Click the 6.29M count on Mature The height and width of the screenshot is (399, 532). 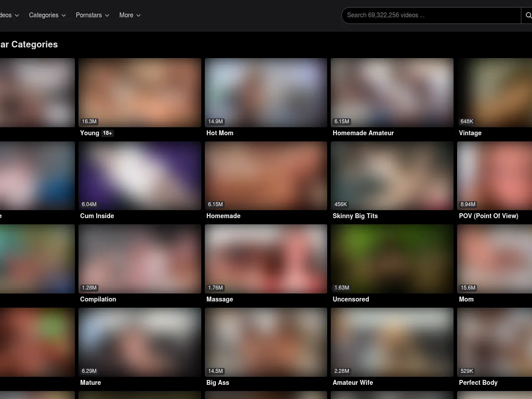coord(89,371)
